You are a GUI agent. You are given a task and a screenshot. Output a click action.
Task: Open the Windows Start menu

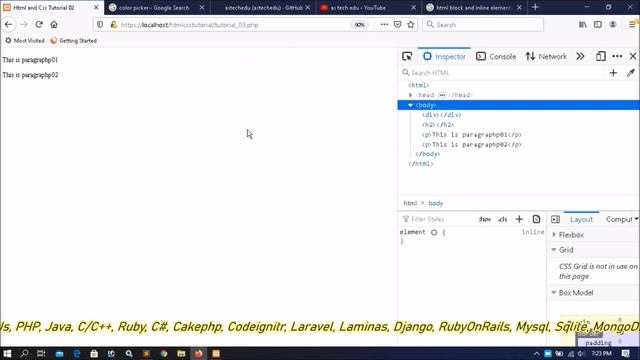click(7, 353)
